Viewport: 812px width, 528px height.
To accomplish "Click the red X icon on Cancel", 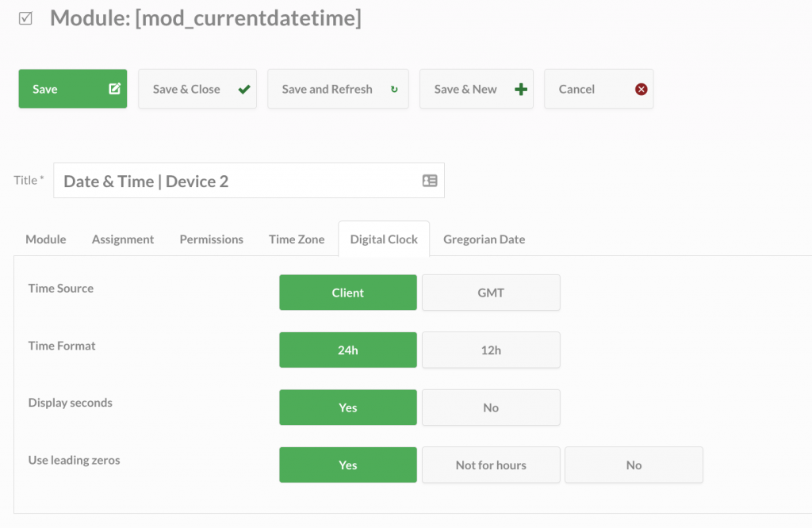I will (641, 89).
